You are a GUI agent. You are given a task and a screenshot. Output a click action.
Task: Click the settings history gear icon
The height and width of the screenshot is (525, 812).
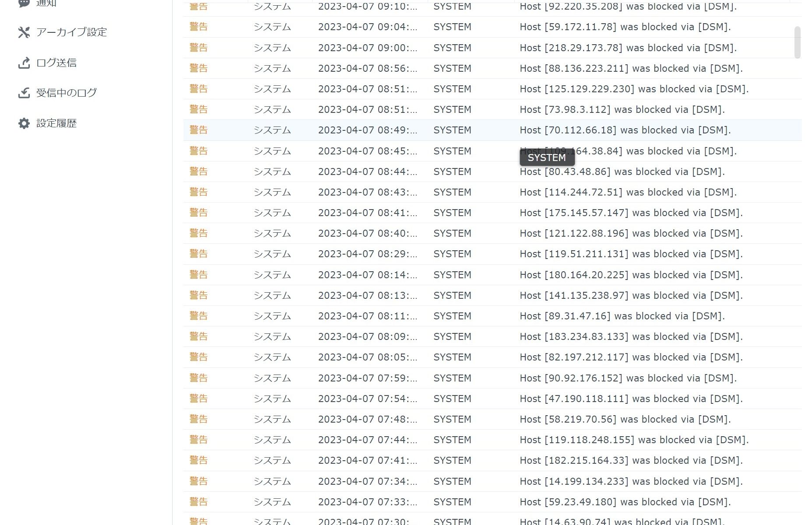24,123
